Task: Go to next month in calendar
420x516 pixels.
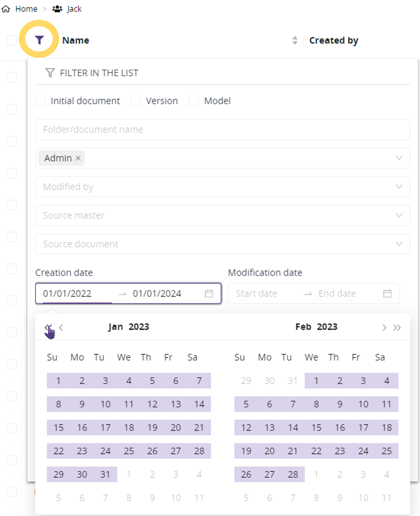Action: [384, 328]
